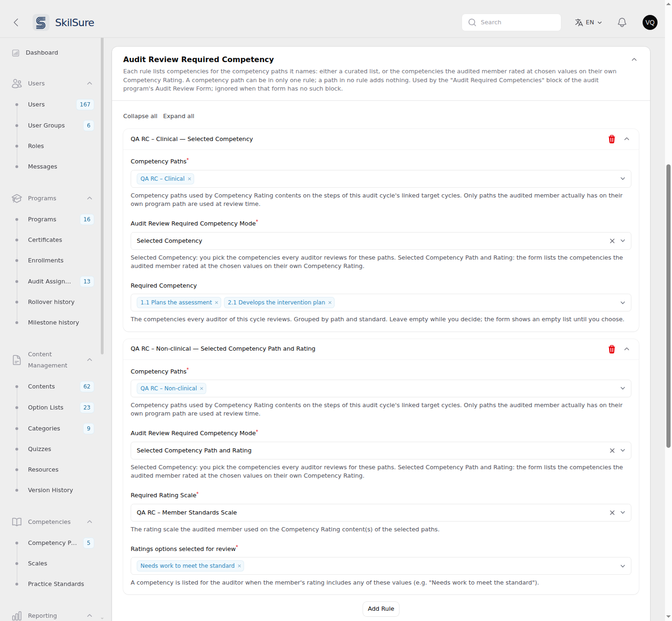Click the sidebar vertical scrollbar

[x=102, y=196]
